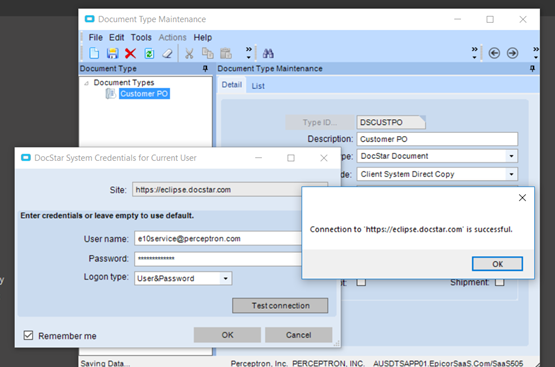Screen dimensions: 555x367
Task: Close the connection successful message box
Action: pos(522,198)
